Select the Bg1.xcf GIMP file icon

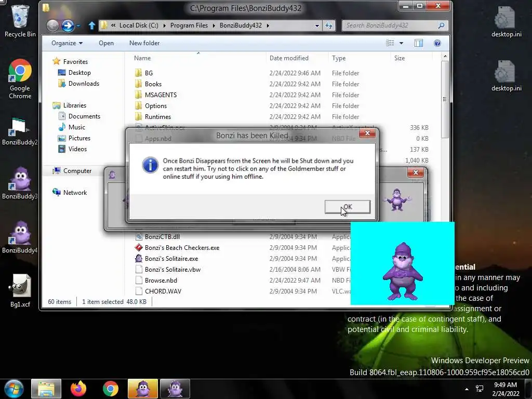coord(20,291)
